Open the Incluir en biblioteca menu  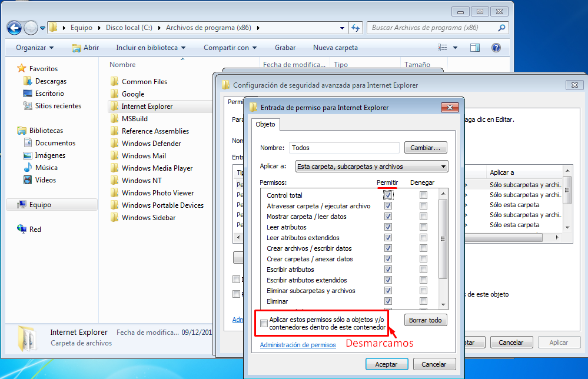click(151, 48)
